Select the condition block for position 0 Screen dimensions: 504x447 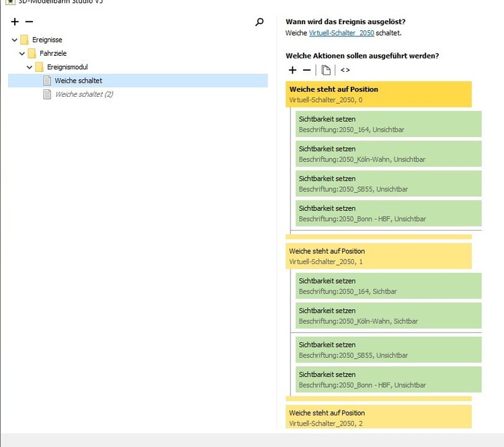(378, 94)
